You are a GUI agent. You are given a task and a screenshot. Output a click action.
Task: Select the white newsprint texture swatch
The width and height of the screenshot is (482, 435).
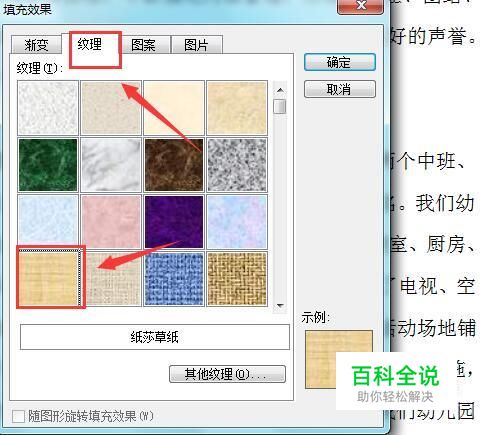(48, 108)
